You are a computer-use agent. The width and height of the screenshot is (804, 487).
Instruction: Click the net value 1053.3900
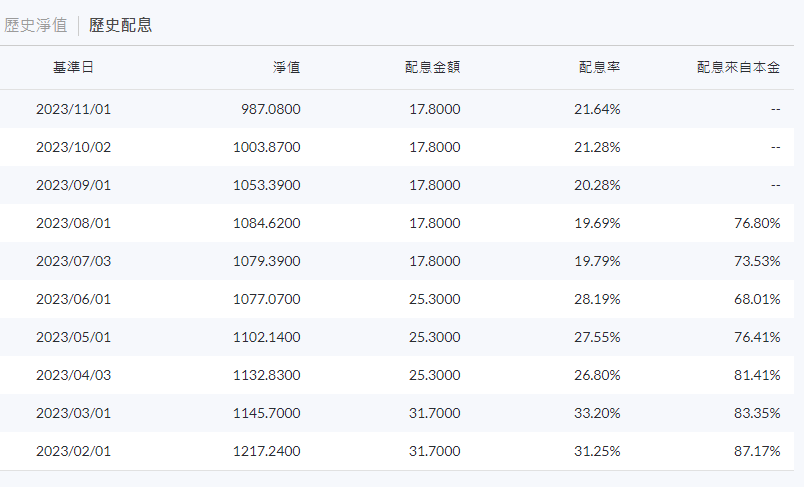267,185
